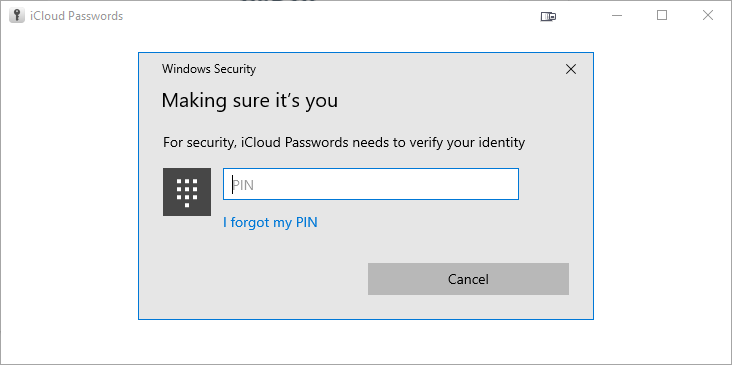732x365 pixels.
Task: Focus the PIN input field
Action: click(x=371, y=184)
